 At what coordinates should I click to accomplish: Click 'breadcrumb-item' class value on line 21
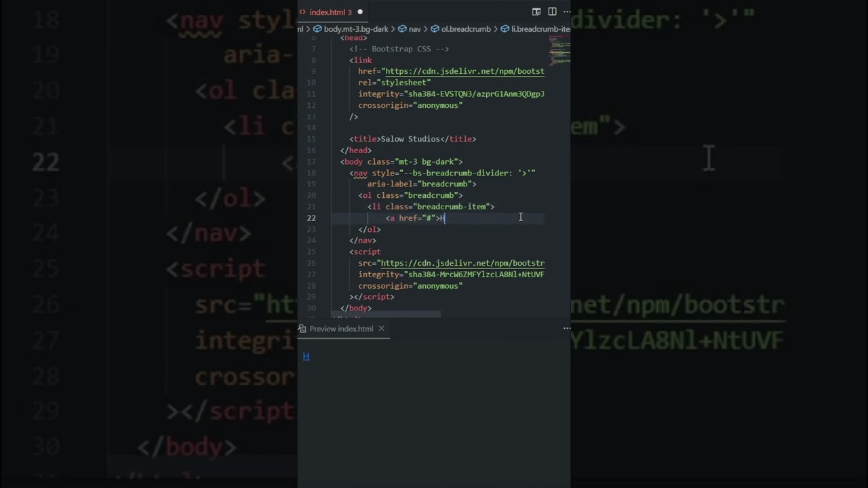(451, 207)
